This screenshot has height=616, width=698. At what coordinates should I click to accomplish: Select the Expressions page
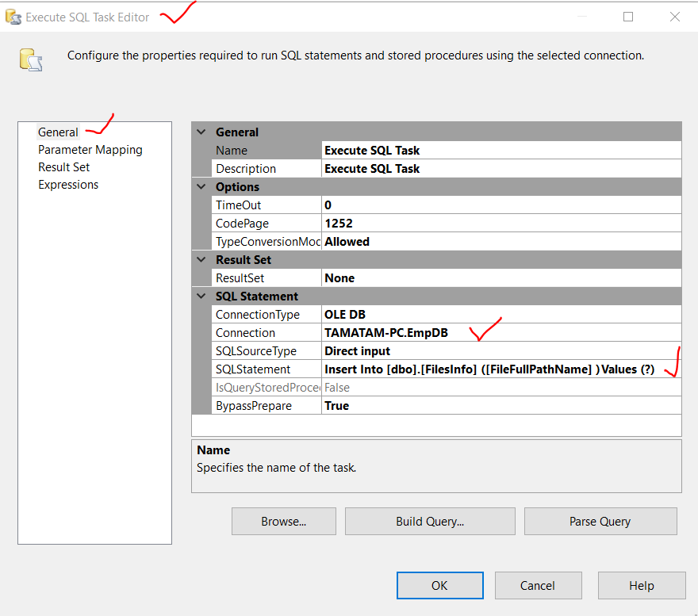click(68, 184)
